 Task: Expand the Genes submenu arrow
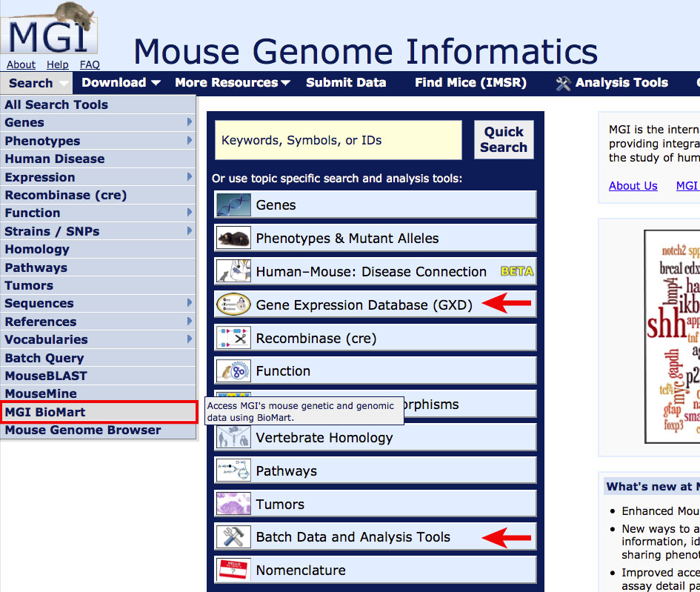pyautogui.click(x=190, y=122)
